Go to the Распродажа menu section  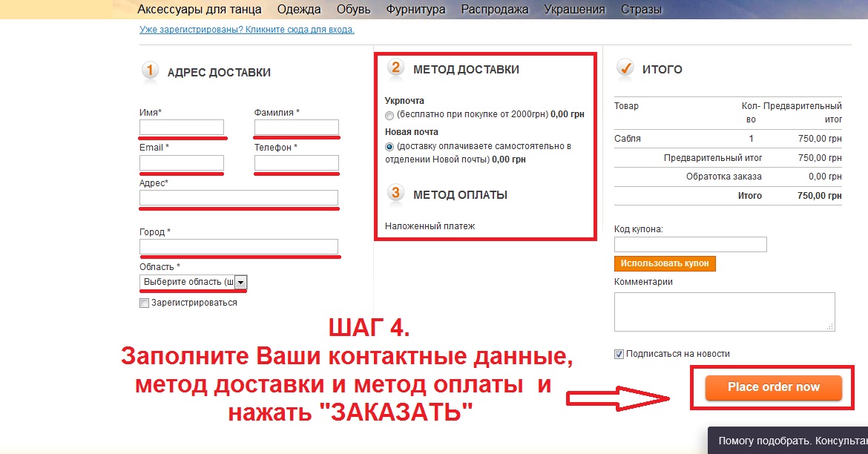[494, 10]
